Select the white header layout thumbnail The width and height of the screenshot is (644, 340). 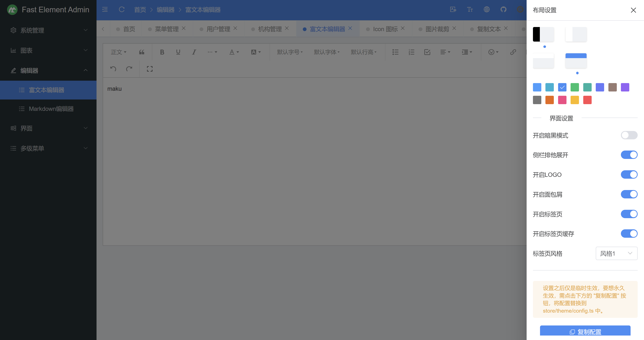[x=544, y=61]
